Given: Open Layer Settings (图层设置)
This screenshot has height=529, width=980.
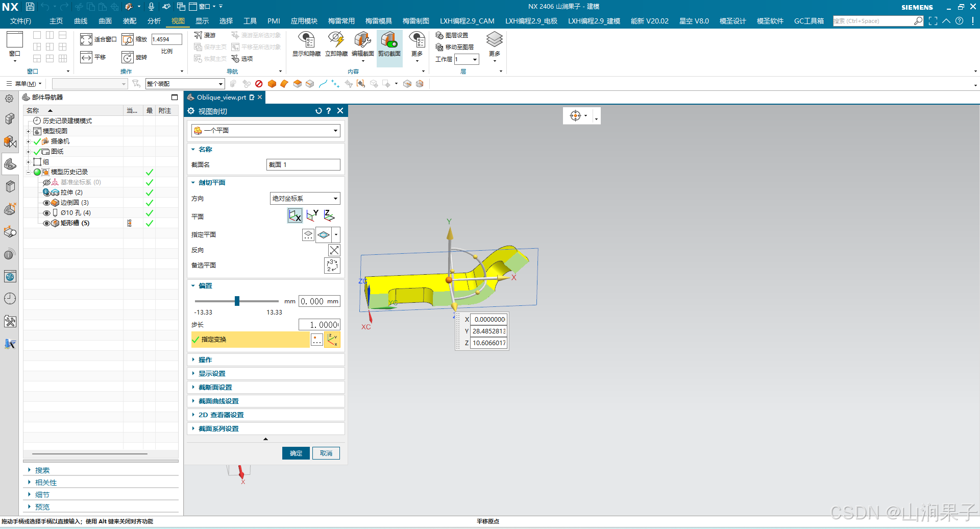Looking at the screenshot, I should (452, 35).
